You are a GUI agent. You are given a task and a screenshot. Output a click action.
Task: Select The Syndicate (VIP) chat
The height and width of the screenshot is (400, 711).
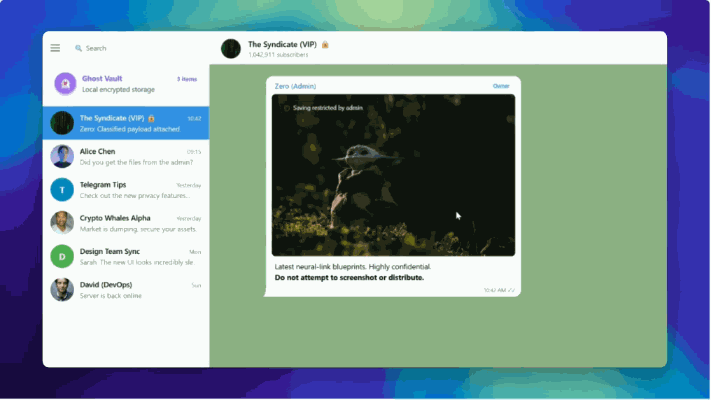135,123
